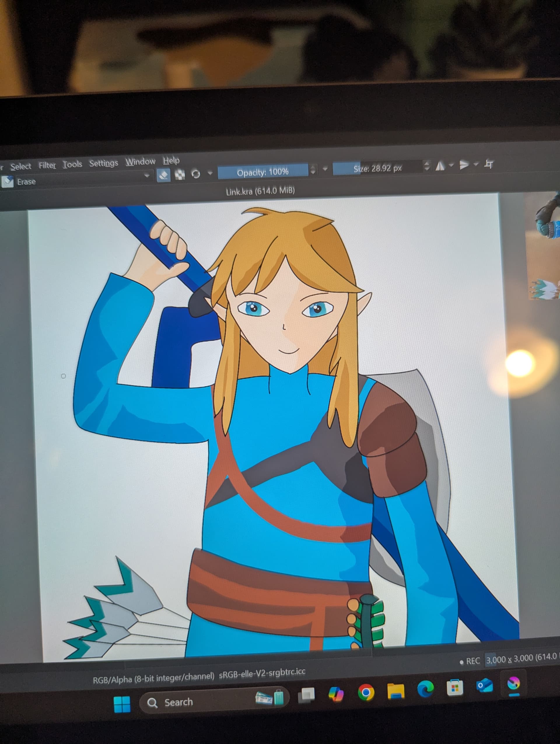
Task: Open Microsoft Edge from the taskbar
Action: pos(425,689)
